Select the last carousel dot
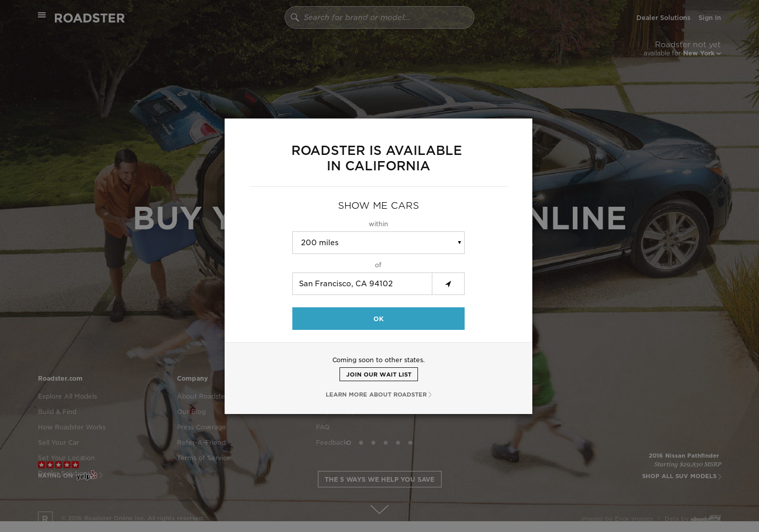 (x=410, y=443)
